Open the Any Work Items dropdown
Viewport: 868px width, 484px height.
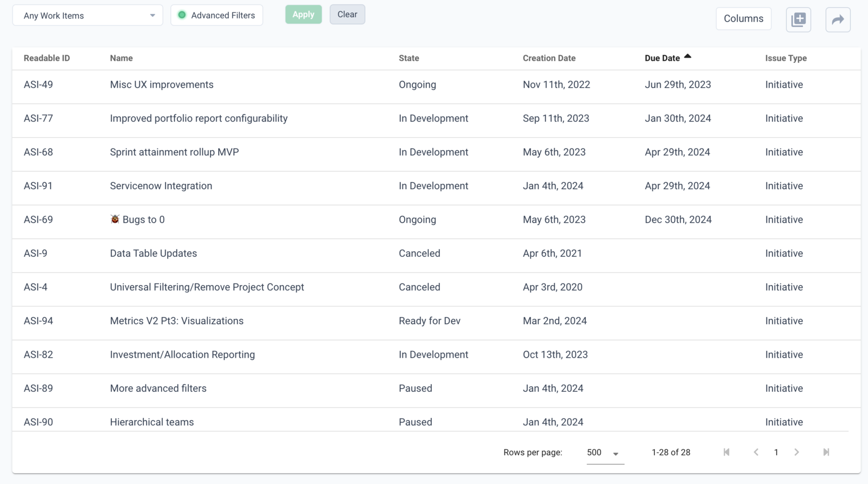(88, 15)
